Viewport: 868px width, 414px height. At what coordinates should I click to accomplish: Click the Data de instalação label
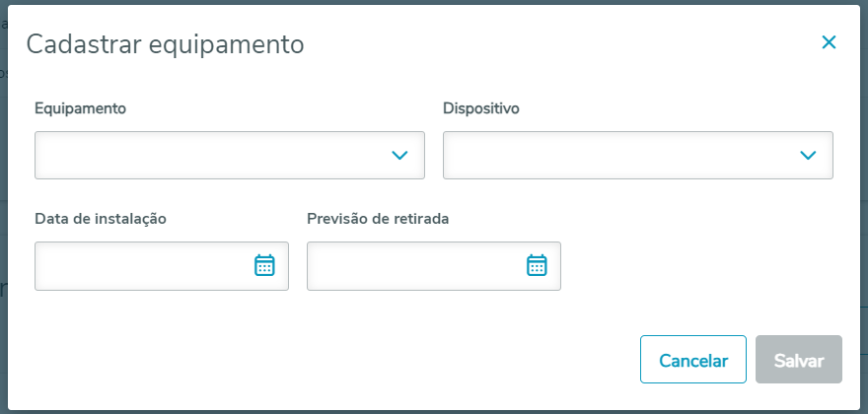101,218
